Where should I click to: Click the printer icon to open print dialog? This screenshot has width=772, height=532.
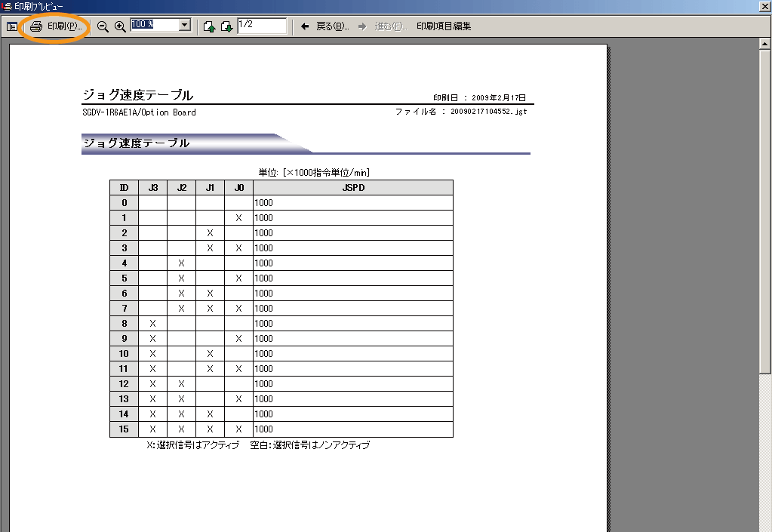[x=36, y=25]
